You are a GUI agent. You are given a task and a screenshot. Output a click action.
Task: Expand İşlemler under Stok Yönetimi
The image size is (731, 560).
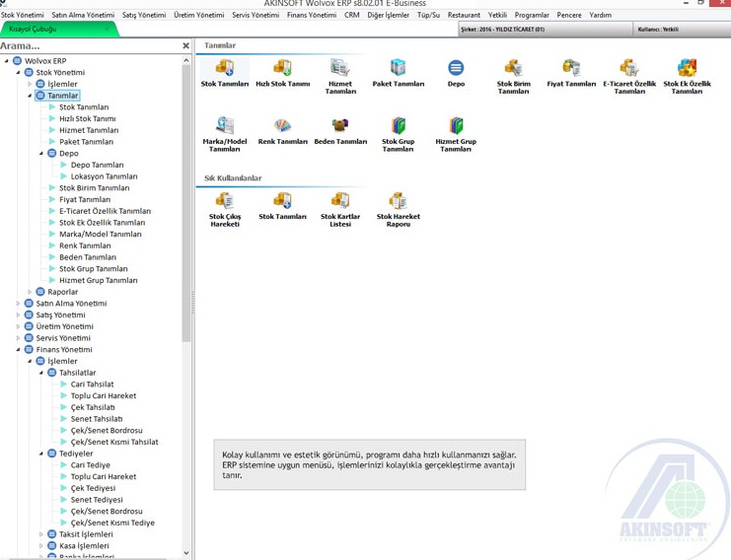[30, 85]
